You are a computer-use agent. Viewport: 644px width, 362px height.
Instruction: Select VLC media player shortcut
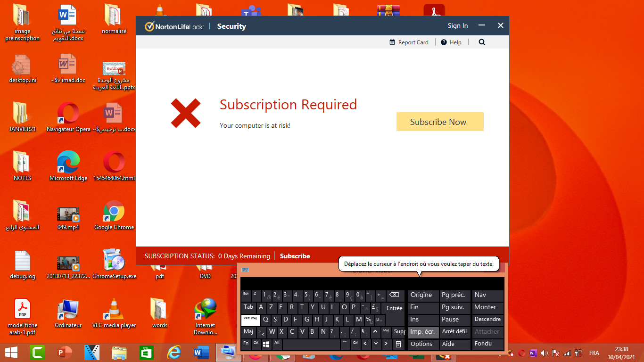tap(114, 313)
